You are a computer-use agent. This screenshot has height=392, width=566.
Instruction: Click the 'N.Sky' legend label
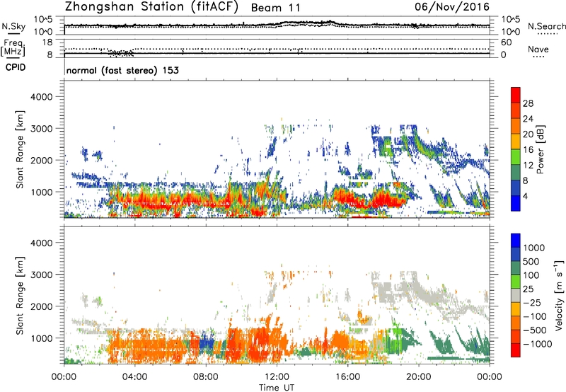point(13,26)
